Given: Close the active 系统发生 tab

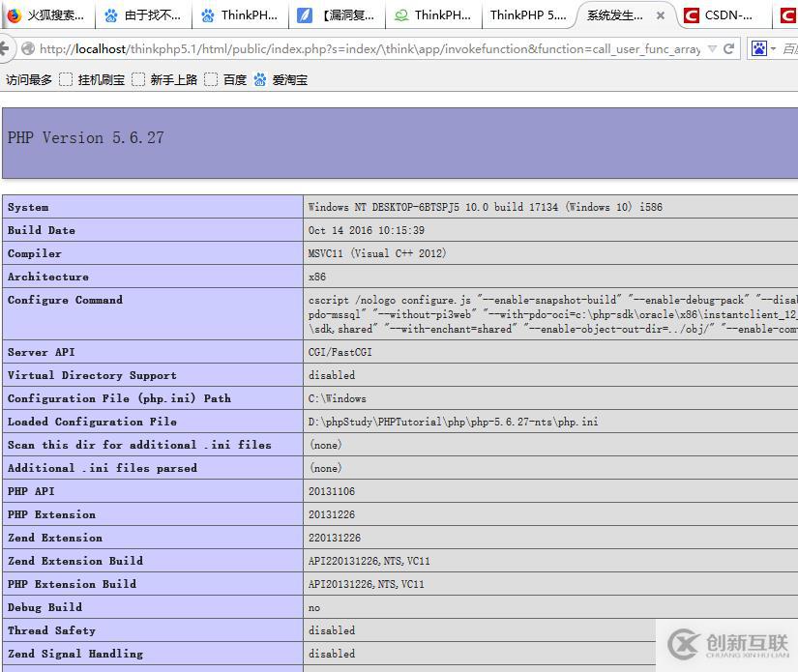Looking at the screenshot, I should click(660, 15).
